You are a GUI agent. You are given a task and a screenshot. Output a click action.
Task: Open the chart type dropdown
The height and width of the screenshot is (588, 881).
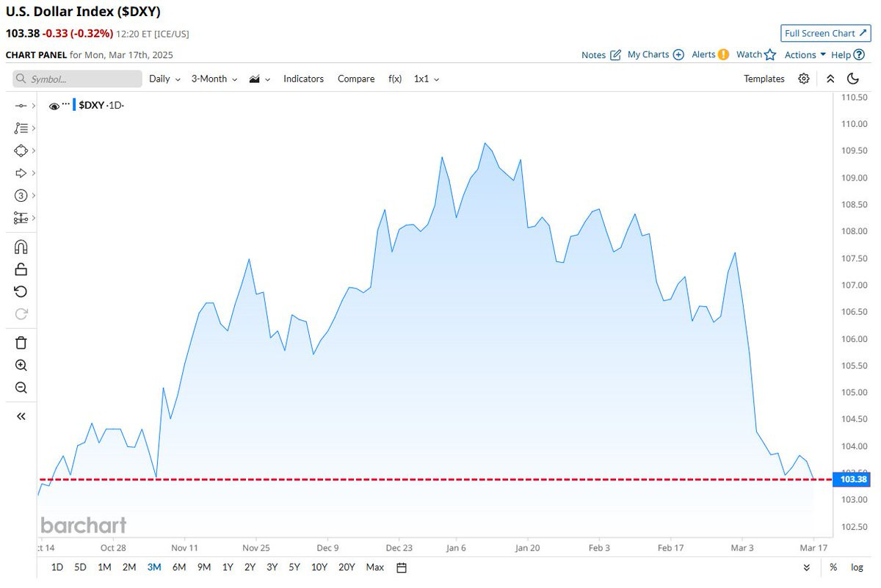click(260, 79)
